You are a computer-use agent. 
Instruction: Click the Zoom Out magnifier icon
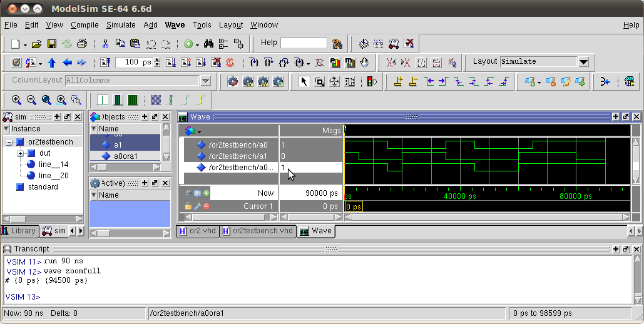point(31,100)
